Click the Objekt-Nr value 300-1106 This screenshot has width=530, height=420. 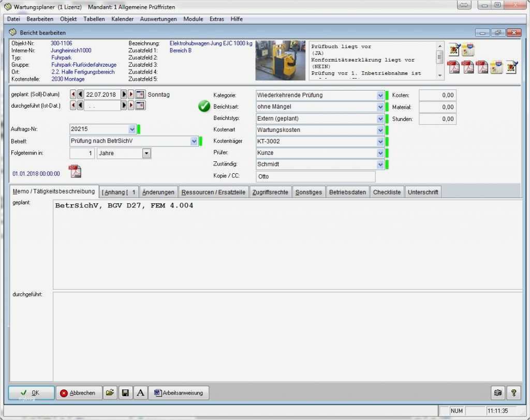61,43
